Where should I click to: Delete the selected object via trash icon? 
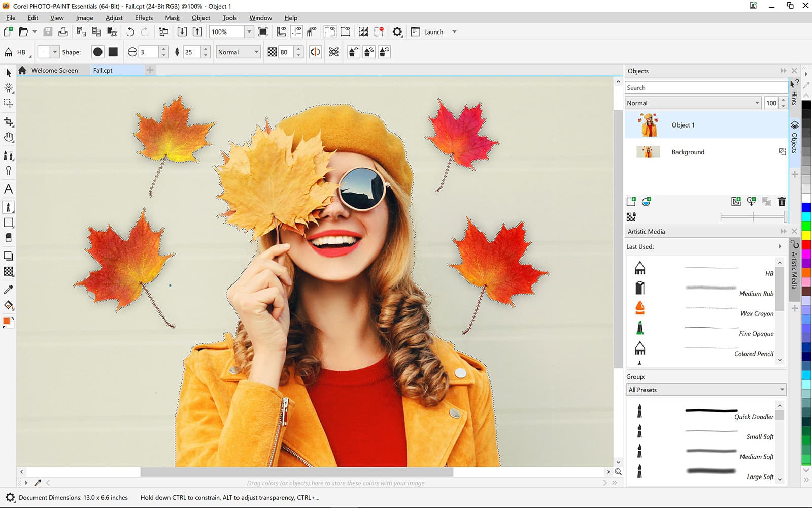pyautogui.click(x=782, y=201)
